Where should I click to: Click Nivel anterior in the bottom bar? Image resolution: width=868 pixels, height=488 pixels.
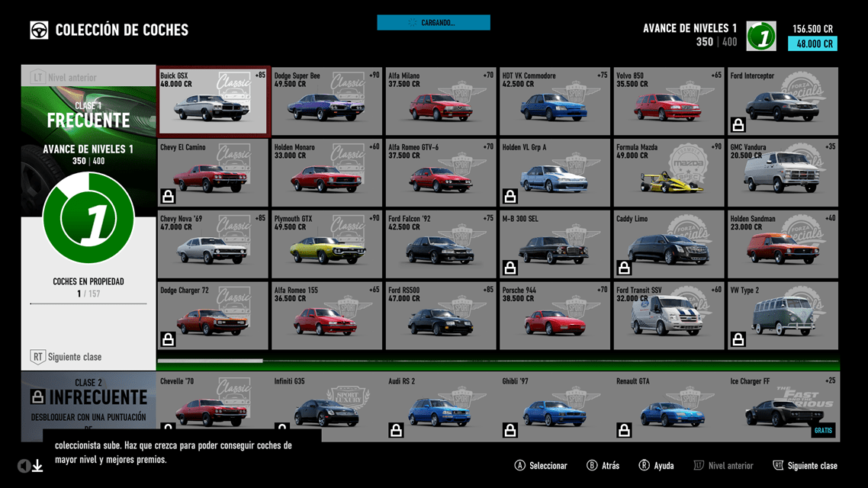[x=731, y=466]
